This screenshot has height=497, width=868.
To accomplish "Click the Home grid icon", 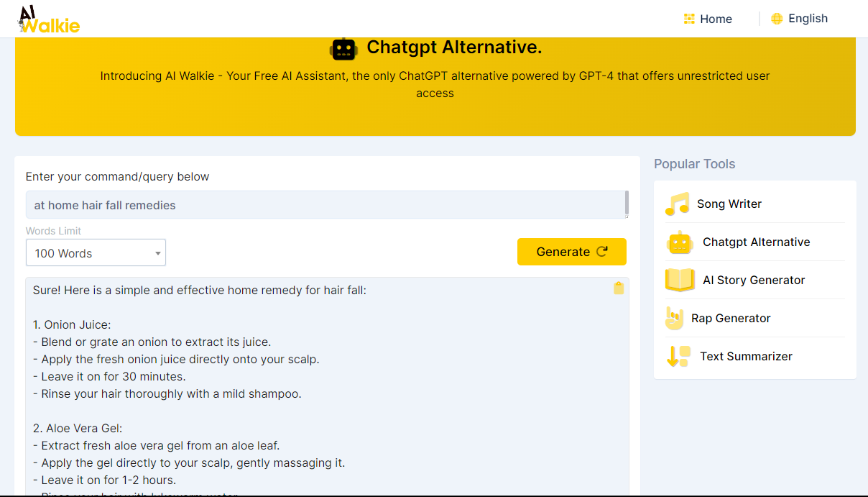I will pyautogui.click(x=689, y=19).
